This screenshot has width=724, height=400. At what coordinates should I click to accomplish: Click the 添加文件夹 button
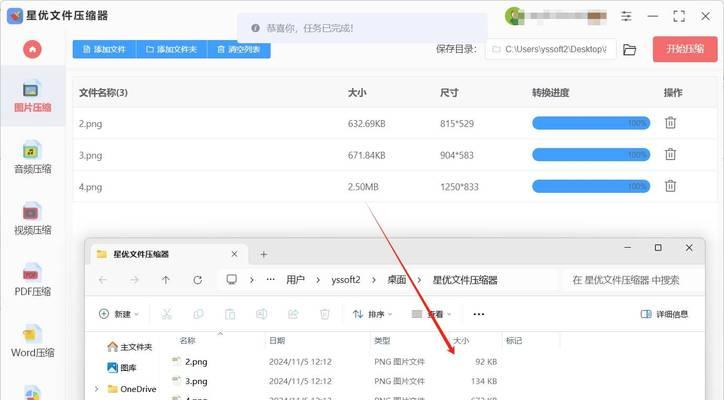point(172,49)
